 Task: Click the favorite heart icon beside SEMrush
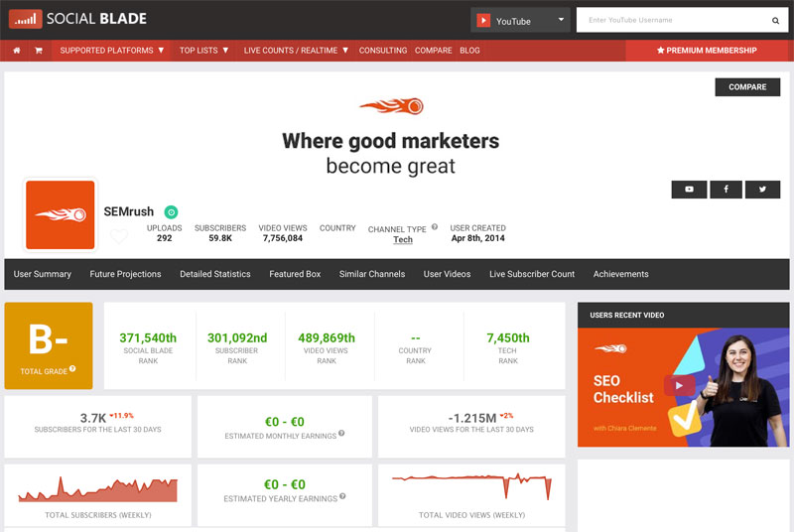[x=119, y=236]
